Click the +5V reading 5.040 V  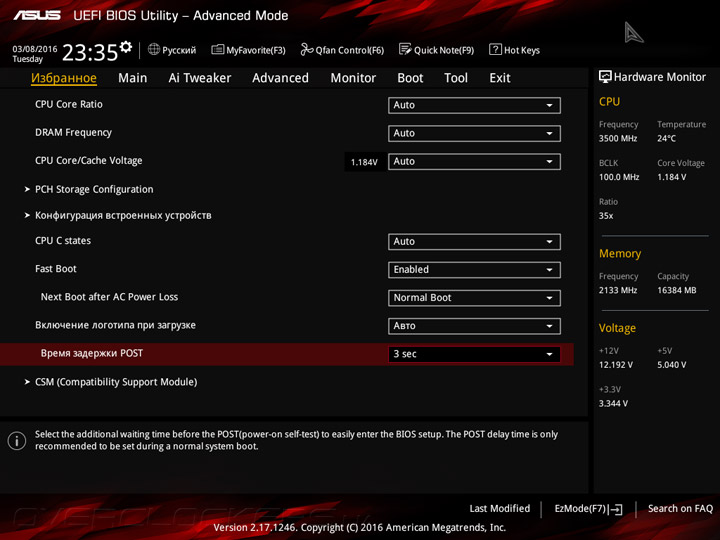(x=672, y=365)
